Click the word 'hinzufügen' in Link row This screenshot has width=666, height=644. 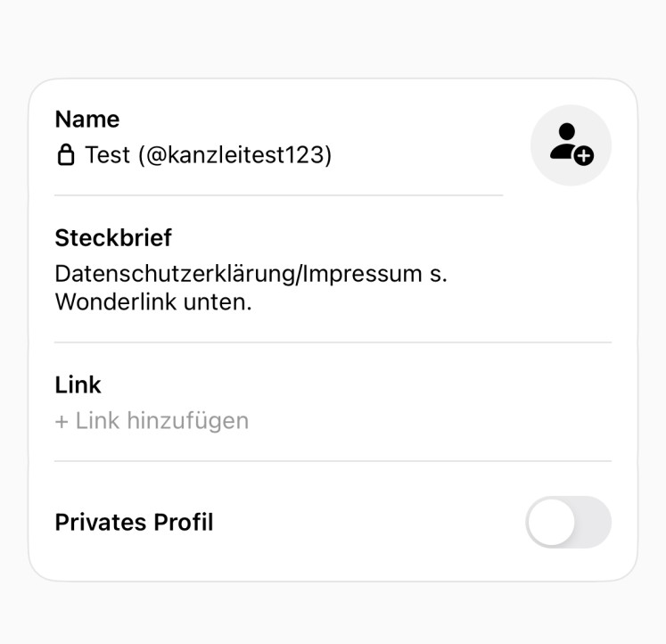(x=187, y=420)
